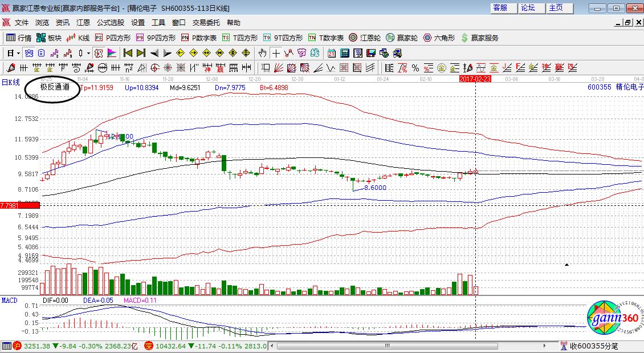Click the floppy disk save icon
The width and height of the screenshot is (644, 353).
coord(371,53)
